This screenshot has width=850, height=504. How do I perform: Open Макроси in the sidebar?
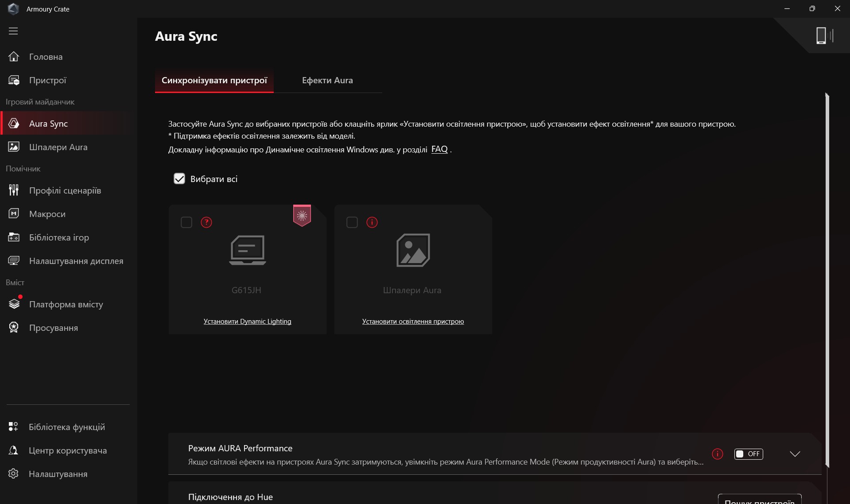click(47, 214)
